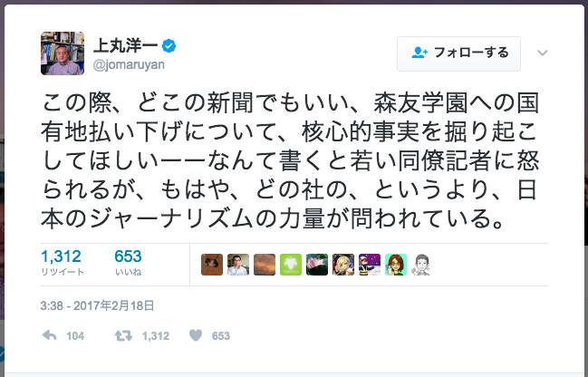The image size is (588, 377).
Task: Expand the tweet options chevron
Action: 543,53
